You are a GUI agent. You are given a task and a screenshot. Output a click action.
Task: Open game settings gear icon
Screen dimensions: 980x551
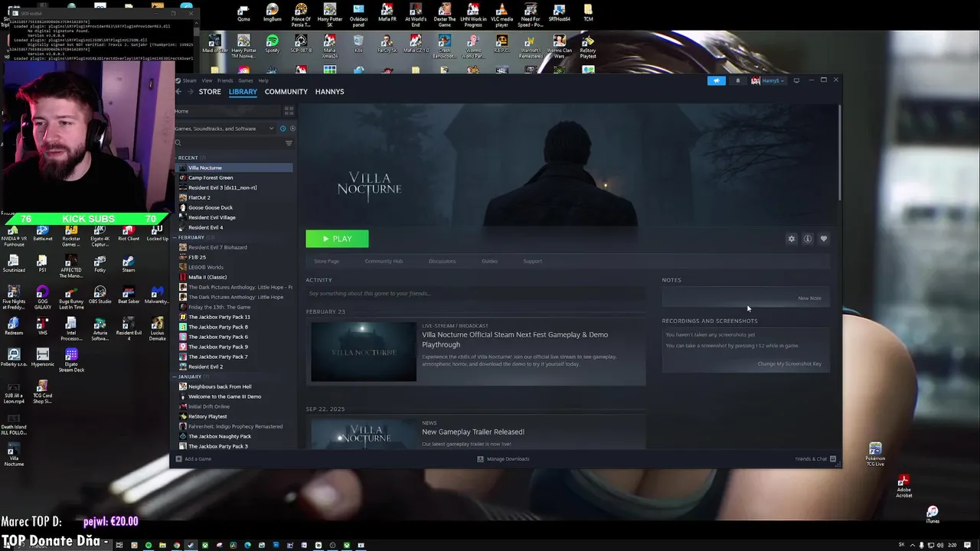792,239
